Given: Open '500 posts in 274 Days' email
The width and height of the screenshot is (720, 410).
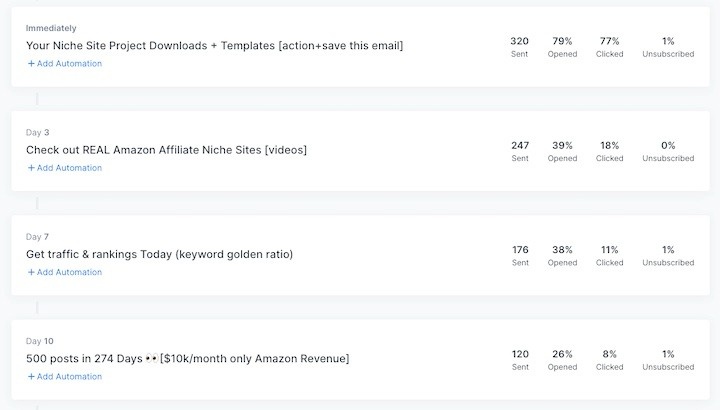Looking at the screenshot, I should click(x=187, y=358).
